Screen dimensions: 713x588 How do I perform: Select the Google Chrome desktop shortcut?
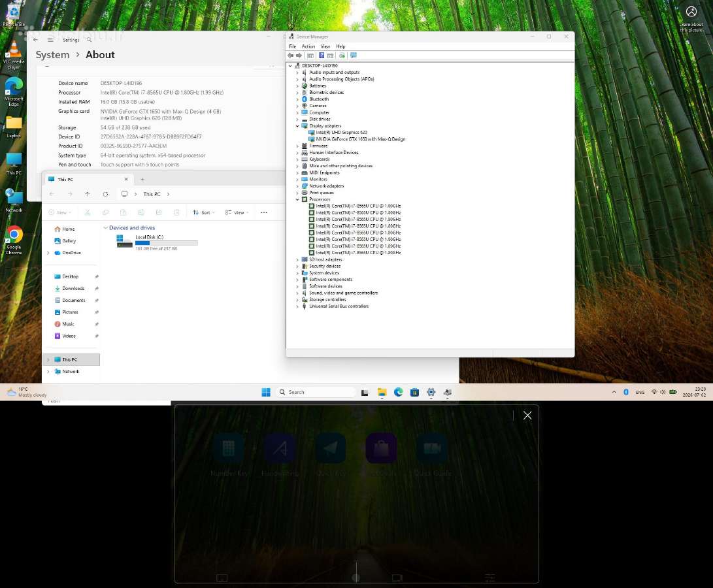[14, 240]
